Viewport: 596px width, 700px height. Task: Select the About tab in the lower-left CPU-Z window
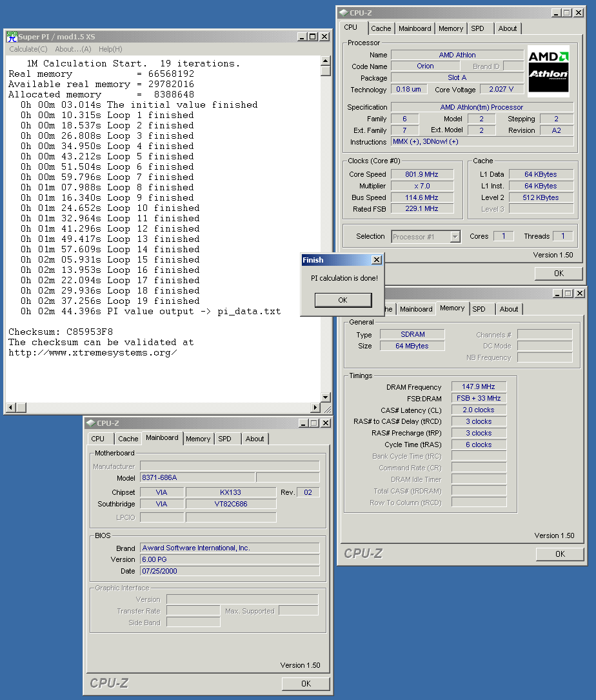pyautogui.click(x=255, y=439)
